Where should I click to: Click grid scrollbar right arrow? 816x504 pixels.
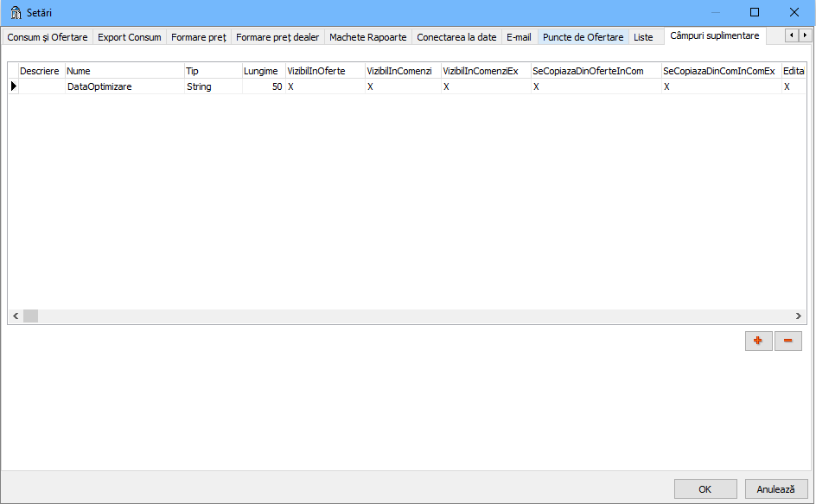coord(799,316)
